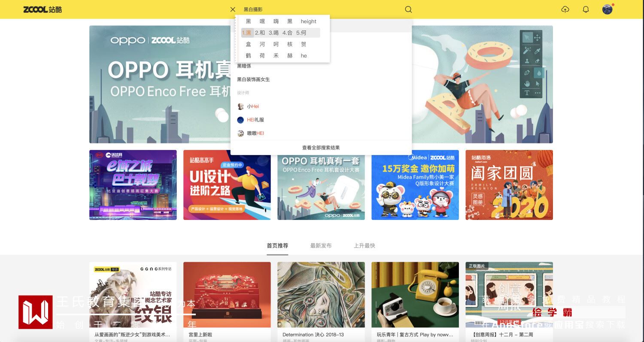Click the search field containing 黑白摄影
644x342 pixels.
tap(322, 9)
